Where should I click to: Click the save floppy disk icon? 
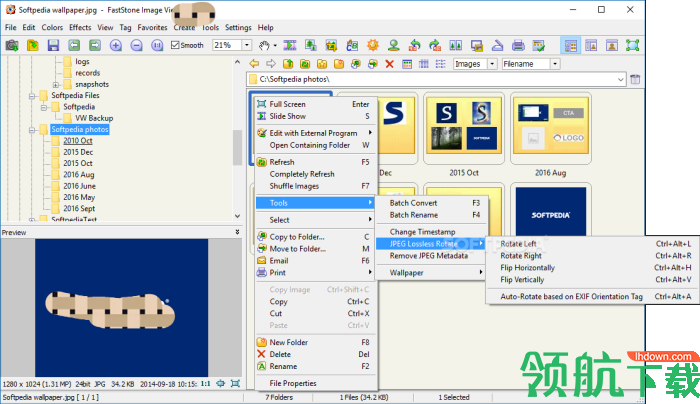[53, 45]
